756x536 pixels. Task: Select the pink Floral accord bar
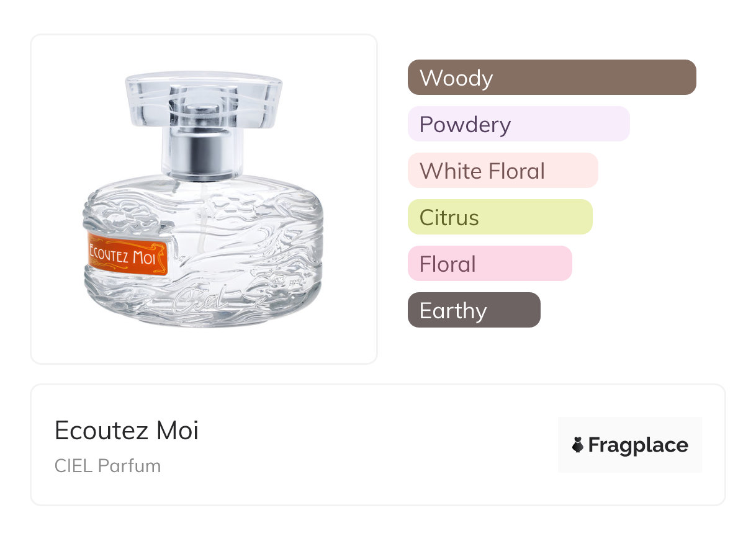[x=489, y=264]
